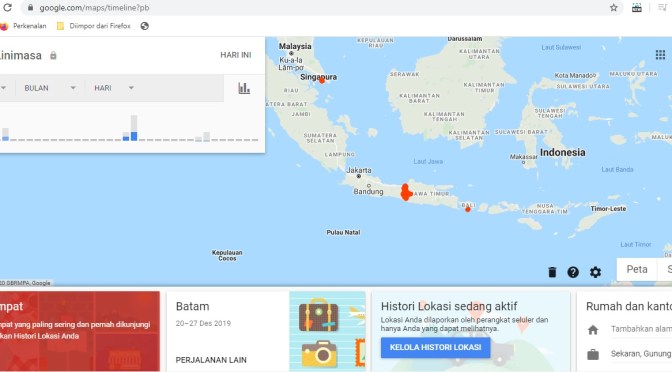Click PERJALANAN LAIN for more trips
672x372 pixels.
(x=211, y=360)
